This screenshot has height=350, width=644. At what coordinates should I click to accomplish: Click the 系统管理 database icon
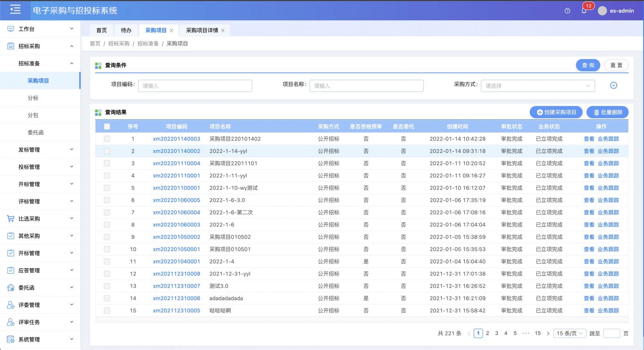[10, 339]
